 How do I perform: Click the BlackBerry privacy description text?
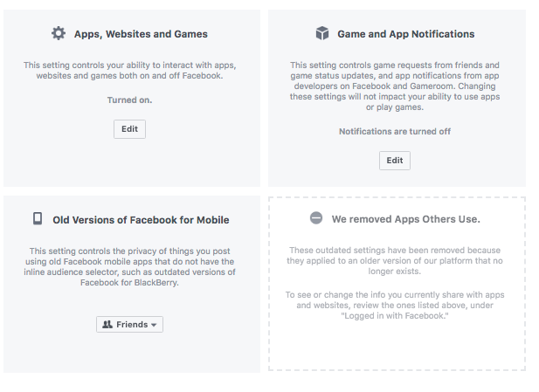129,266
